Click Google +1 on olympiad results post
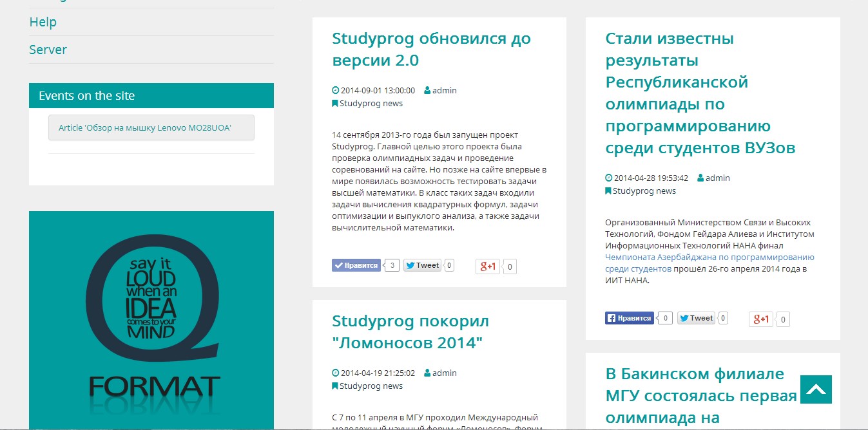 click(761, 319)
